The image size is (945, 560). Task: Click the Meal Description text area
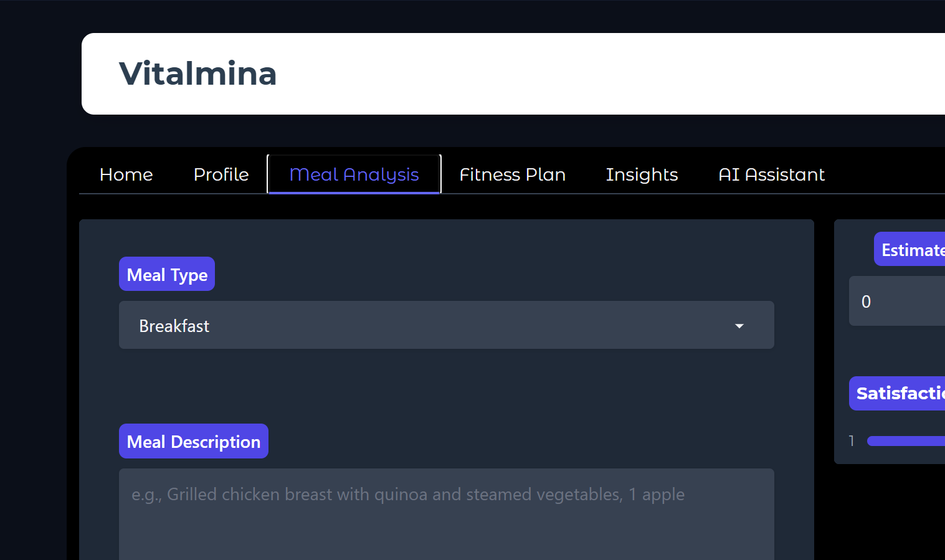click(447, 515)
